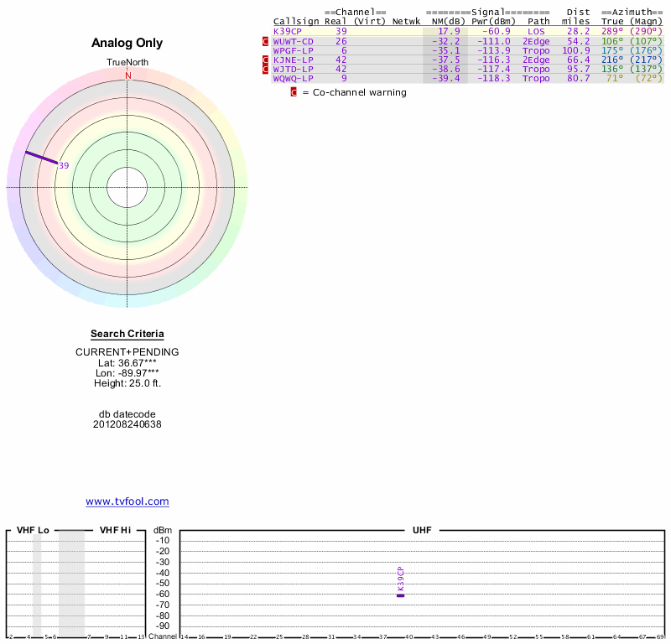Click the KJNE-LP callsign entry
This screenshot has width=671, height=644.
tap(293, 60)
